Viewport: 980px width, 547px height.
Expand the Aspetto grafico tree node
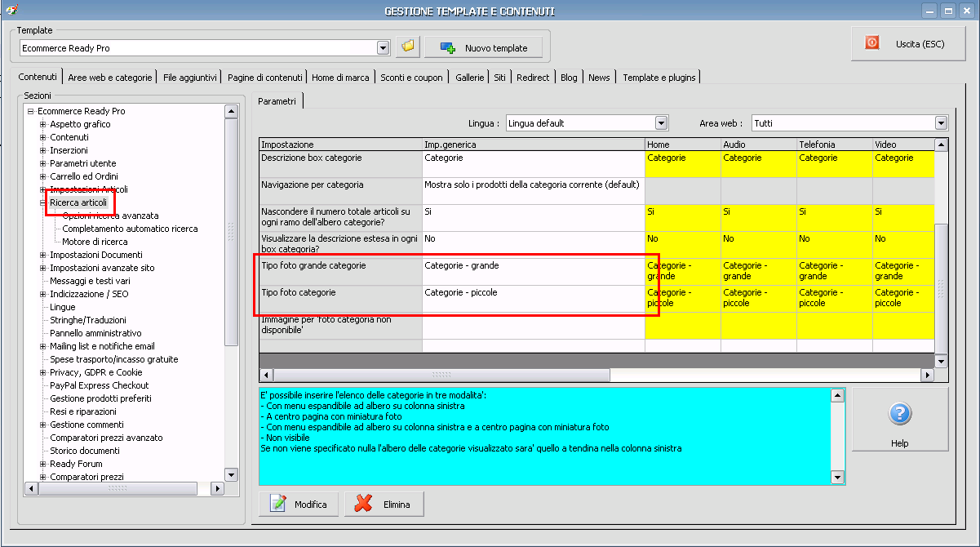pyautogui.click(x=43, y=124)
